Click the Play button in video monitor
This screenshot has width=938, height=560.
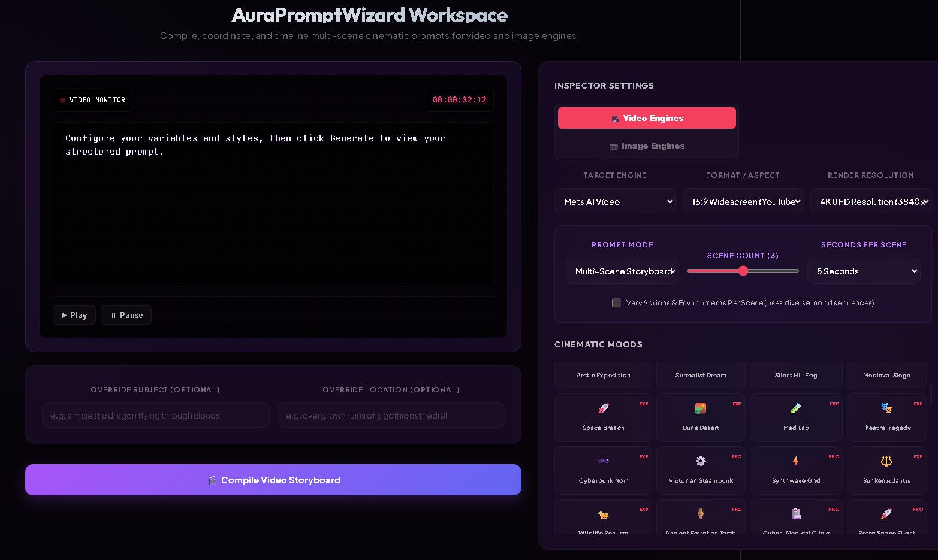74,315
